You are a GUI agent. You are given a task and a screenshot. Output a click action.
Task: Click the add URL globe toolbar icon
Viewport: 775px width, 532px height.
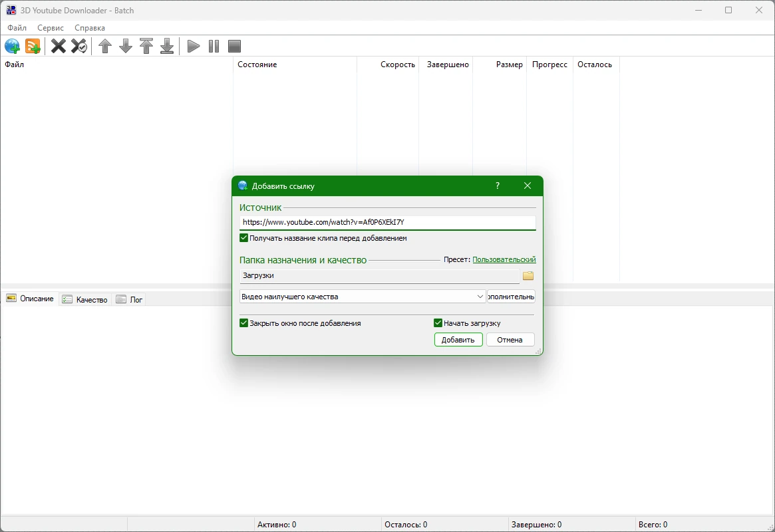pyautogui.click(x=13, y=47)
